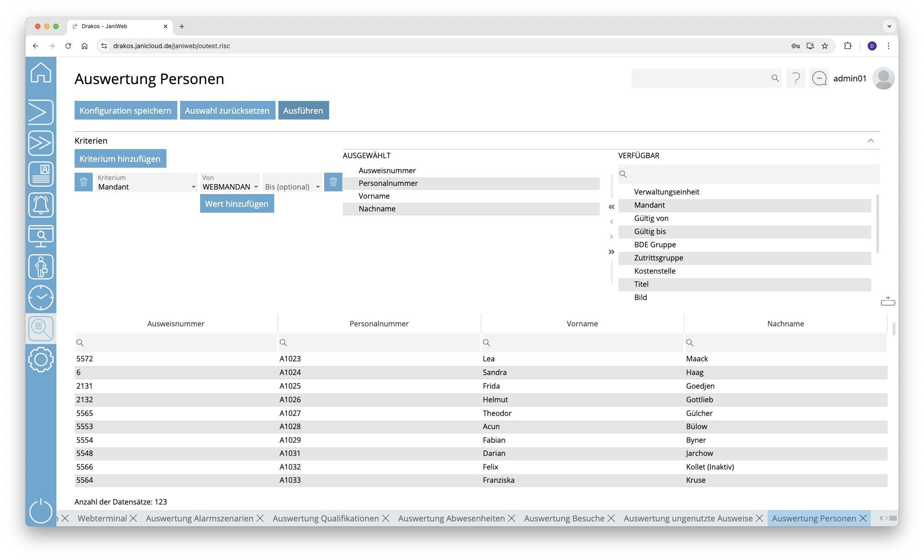Click the power logout icon
Viewport: 924px width, 560px height.
(x=41, y=511)
